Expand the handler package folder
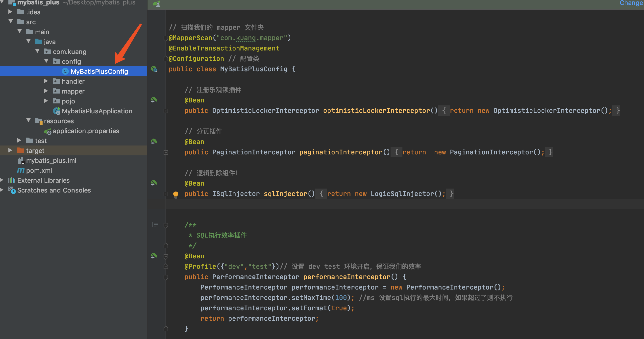 [46, 81]
